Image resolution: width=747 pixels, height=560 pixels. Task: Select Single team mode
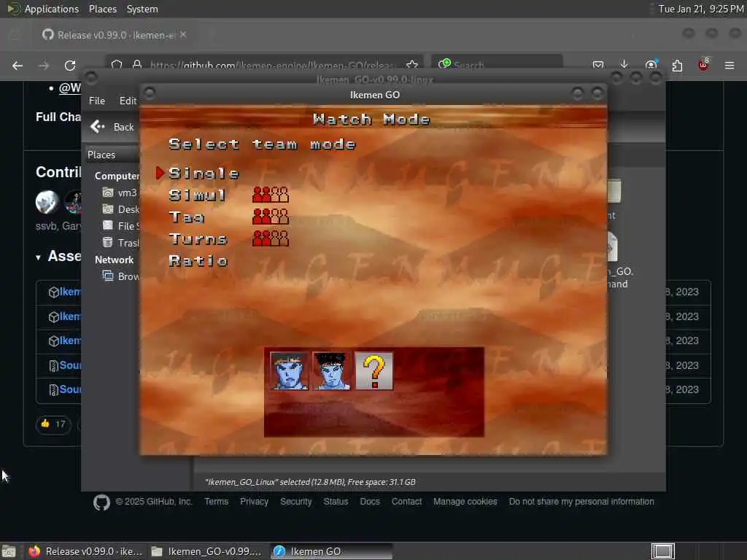tap(204, 174)
